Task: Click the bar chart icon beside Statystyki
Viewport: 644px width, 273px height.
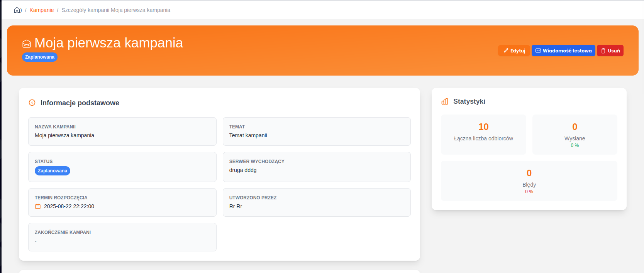Action: click(445, 101)
